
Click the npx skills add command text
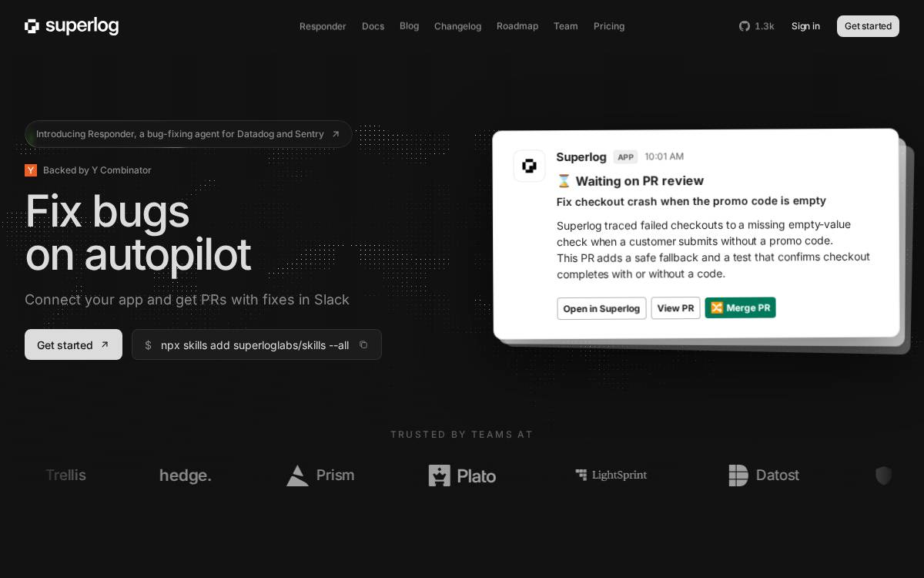(x=255, y=345)
